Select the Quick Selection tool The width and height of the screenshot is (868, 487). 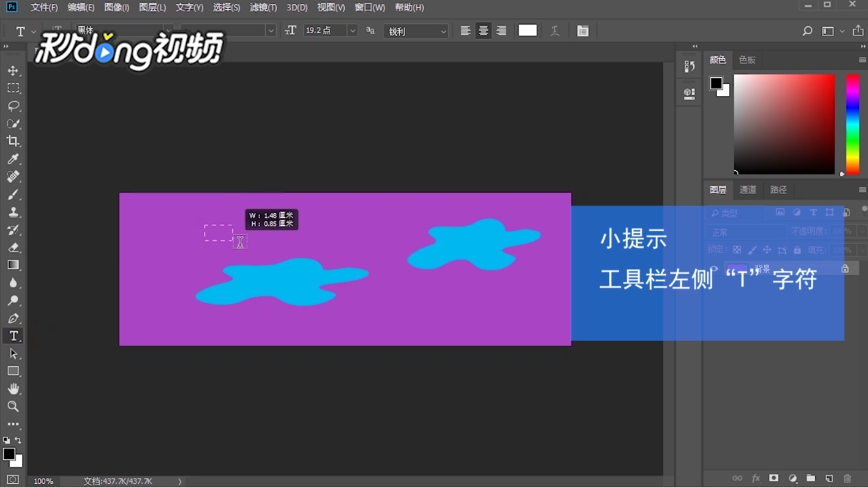[13, 124]
